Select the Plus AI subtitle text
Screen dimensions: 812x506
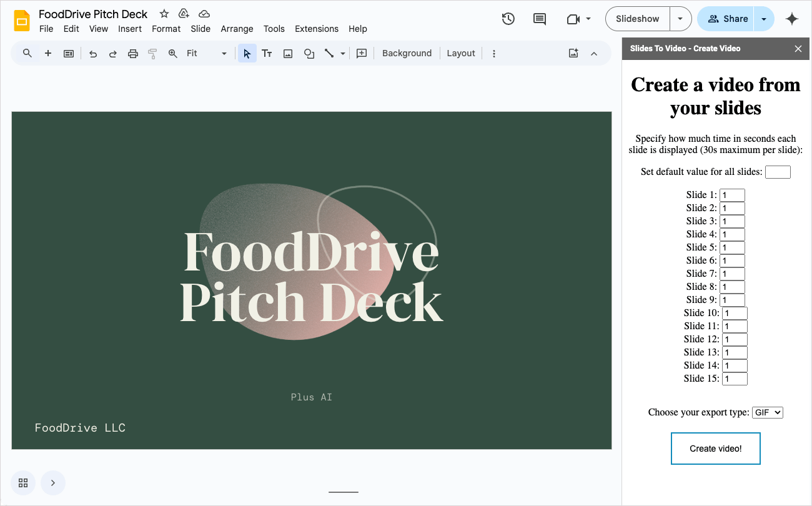(x=312, y=397)
